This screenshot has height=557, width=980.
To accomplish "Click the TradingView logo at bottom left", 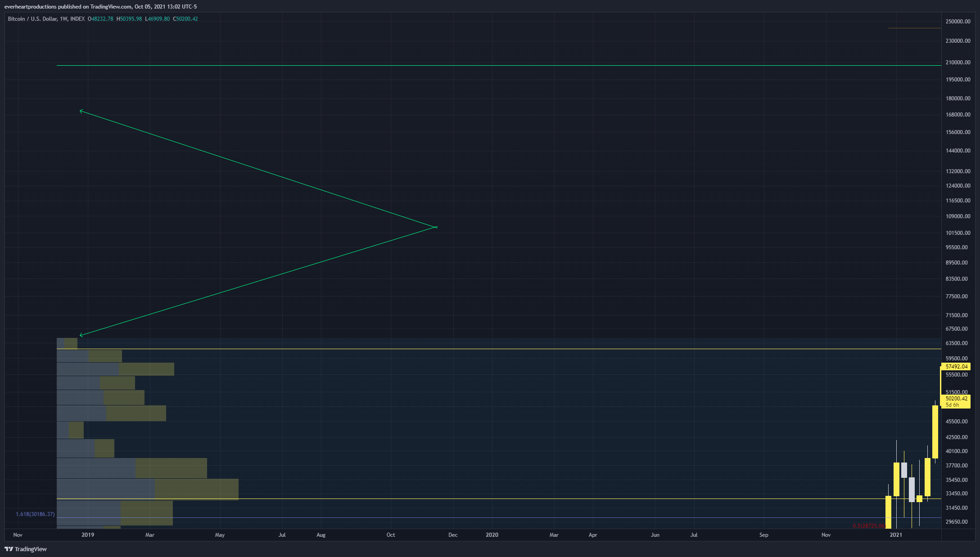I will 26,549.
